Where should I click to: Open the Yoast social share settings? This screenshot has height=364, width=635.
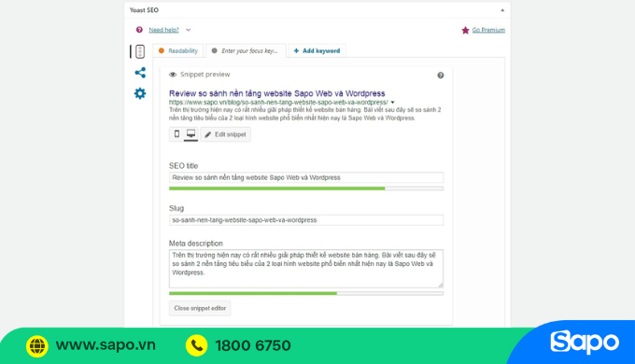pyautogui.click(x=140, y=73)
